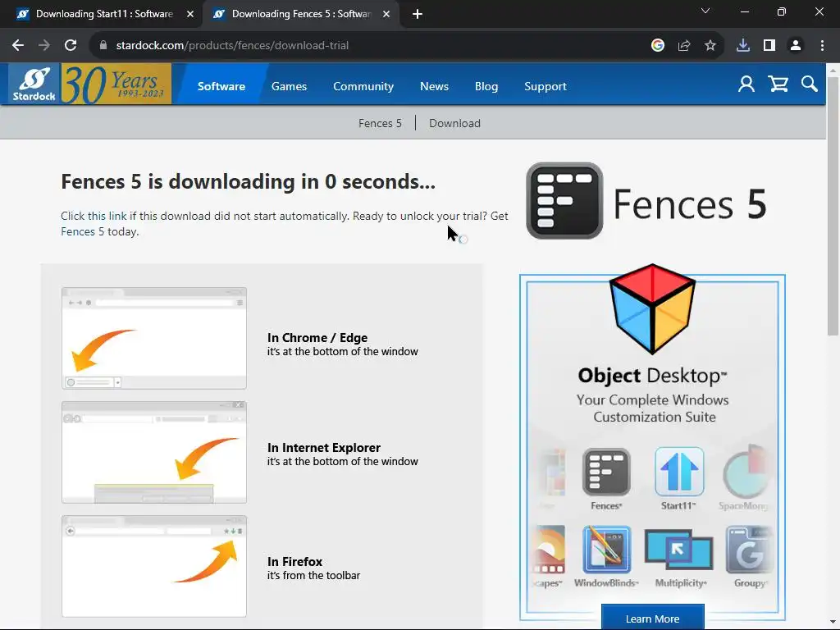Screen dimensions: 840x630
Task: Click the 'In Firefox' heading
Action: [x=294, y=561]
